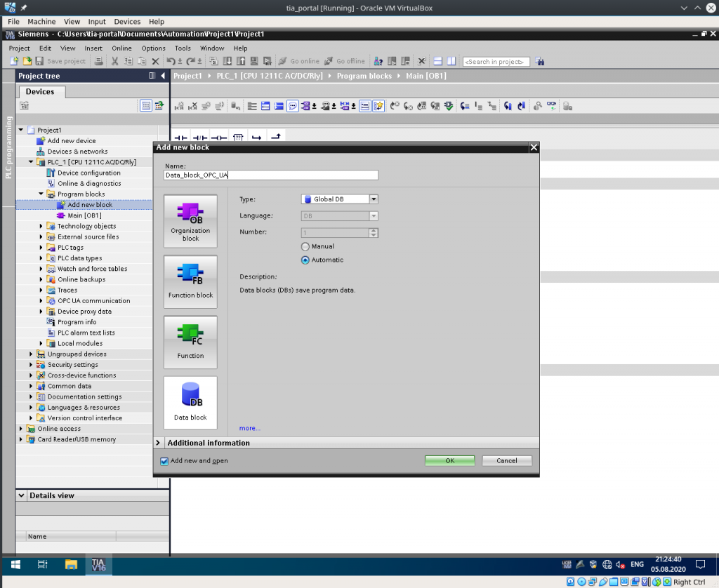Screen dimensions: 719x588
Task: Open Windows File Explorer from taskbar
Action: [71, 564]
